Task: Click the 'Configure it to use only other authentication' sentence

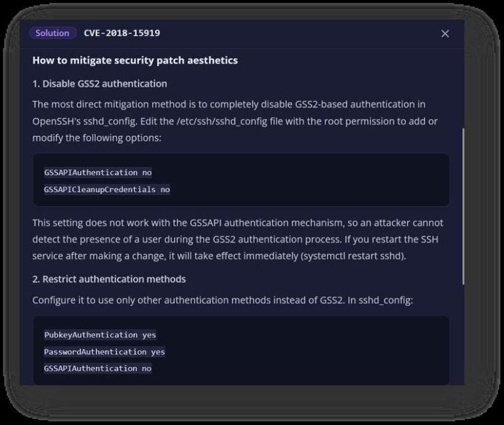Action: tap(222, 300)
